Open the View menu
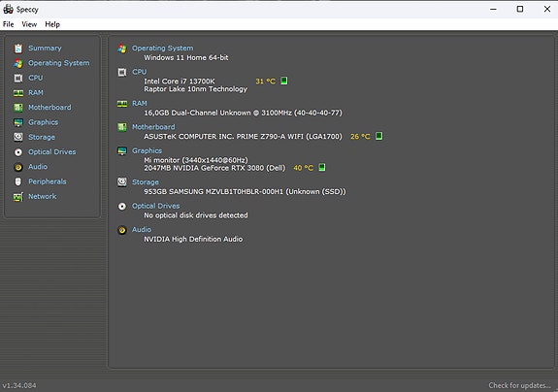 coord(29,24)
